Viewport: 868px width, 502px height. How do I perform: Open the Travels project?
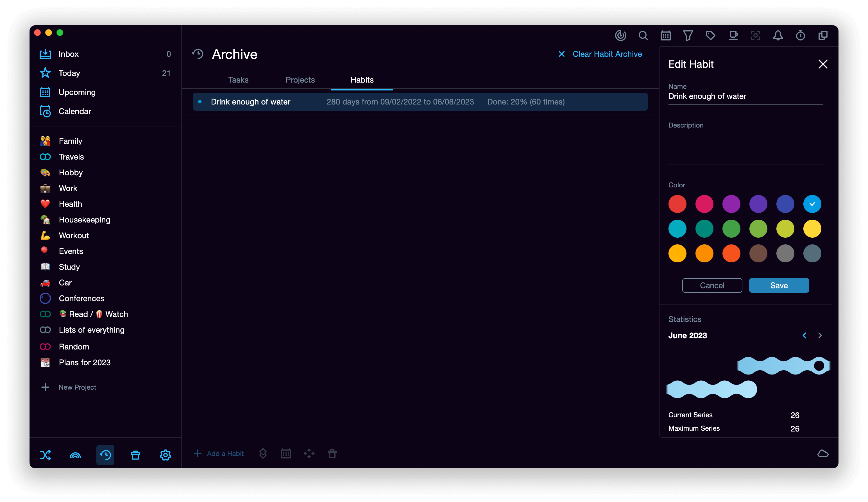pyautogui.click(x=105, y=157)
